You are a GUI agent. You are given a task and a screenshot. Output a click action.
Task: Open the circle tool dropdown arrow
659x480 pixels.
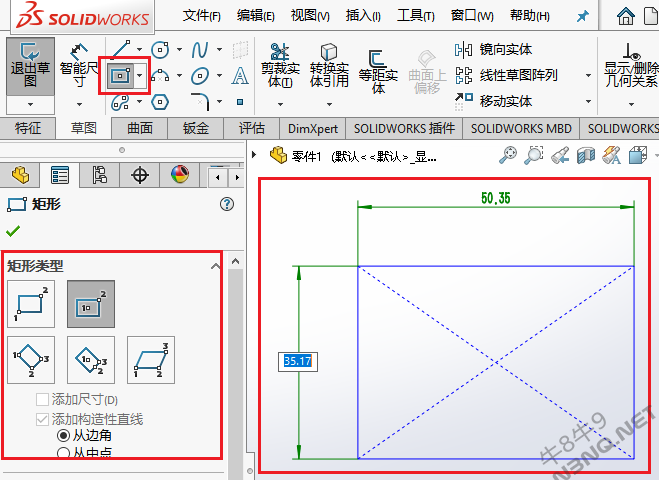coord(179,50)
